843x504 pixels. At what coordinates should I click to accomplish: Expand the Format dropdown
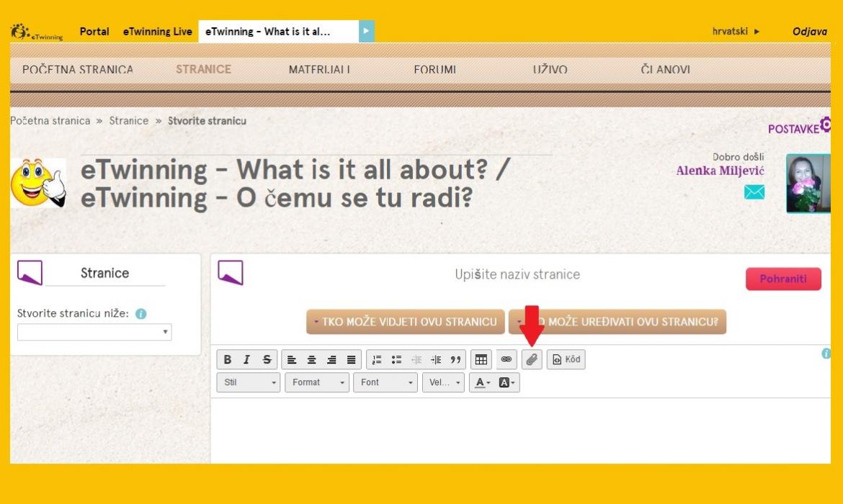coord(316,382)
